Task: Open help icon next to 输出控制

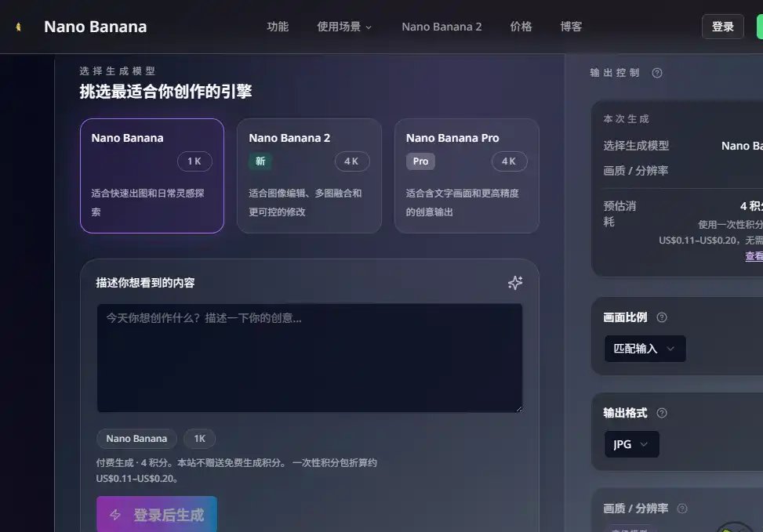Action: click(657, 73)
